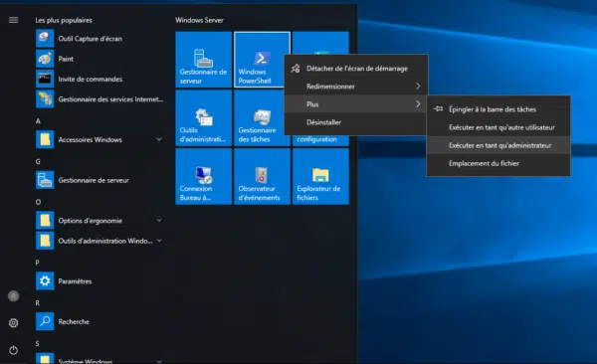This screenshot has height=364, width=597.
Task: Expand Options d'ergonomie chevron
Action: point(159,220)
